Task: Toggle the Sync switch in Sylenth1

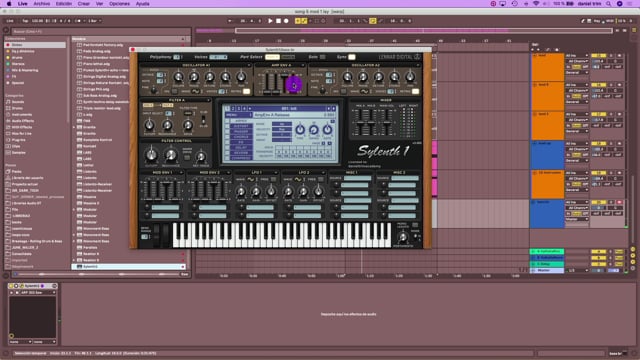Action: 351,57
